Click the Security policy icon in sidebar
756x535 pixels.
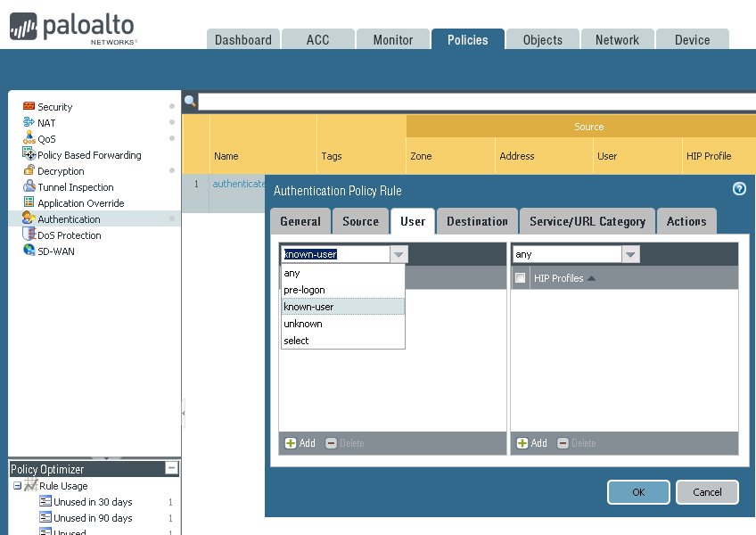tap(29, 107)
